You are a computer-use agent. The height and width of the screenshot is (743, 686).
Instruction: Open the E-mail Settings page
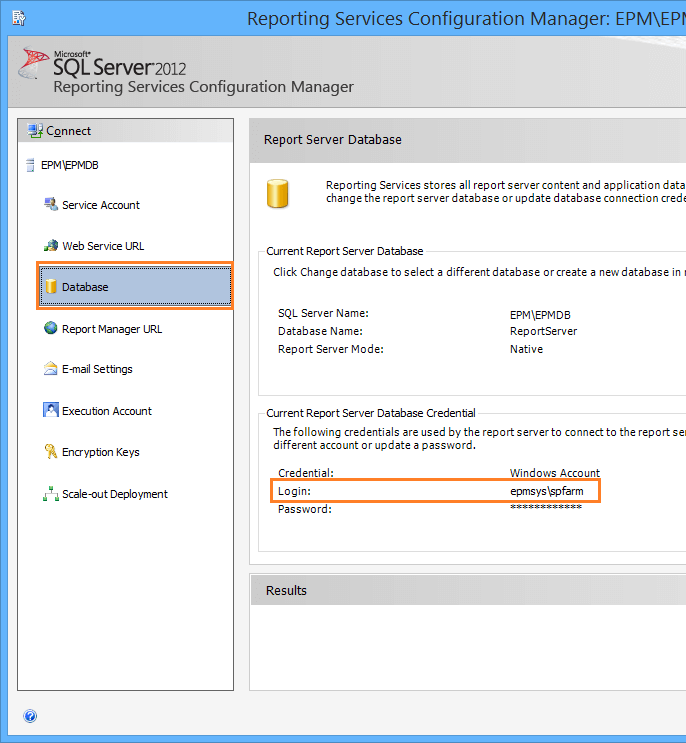tap(97, 369)
